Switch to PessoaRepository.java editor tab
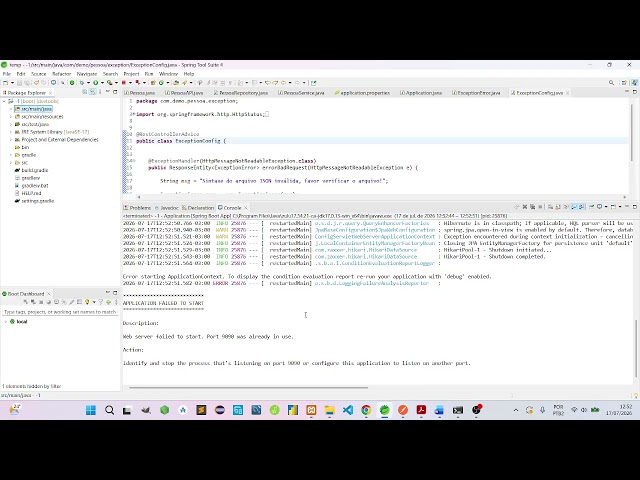 tap(241, 93)
